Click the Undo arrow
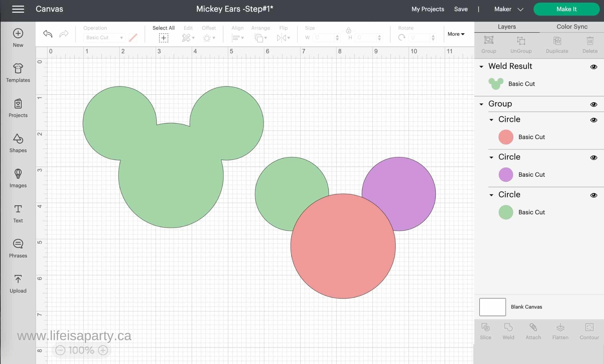 pyautogui.click(x=47, y=34)
